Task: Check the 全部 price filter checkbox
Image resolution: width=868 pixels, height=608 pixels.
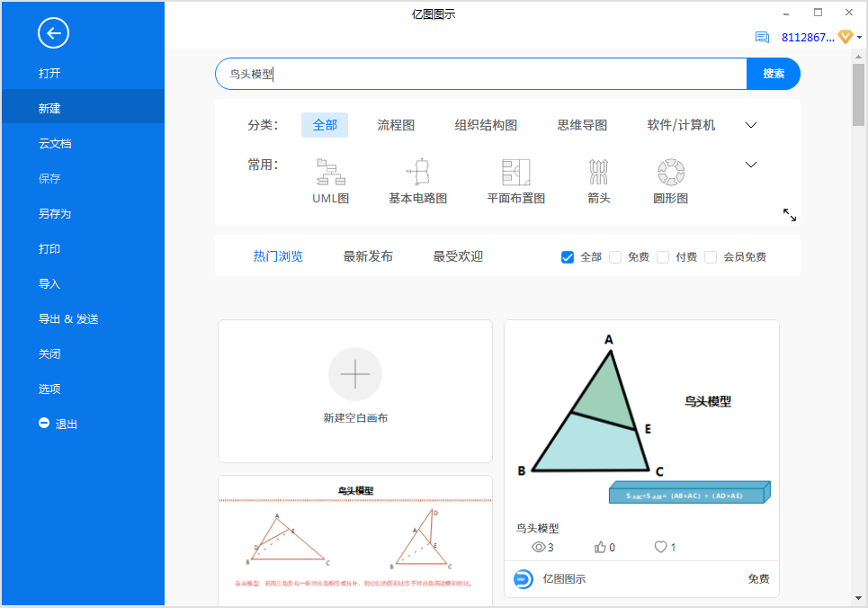Action: click(x=568, y=257)
